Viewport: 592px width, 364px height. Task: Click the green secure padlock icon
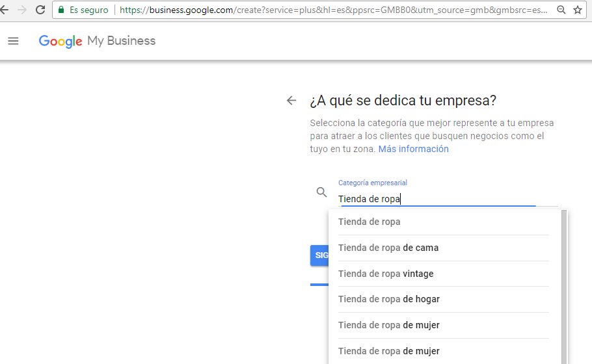[x=61, y=10]
